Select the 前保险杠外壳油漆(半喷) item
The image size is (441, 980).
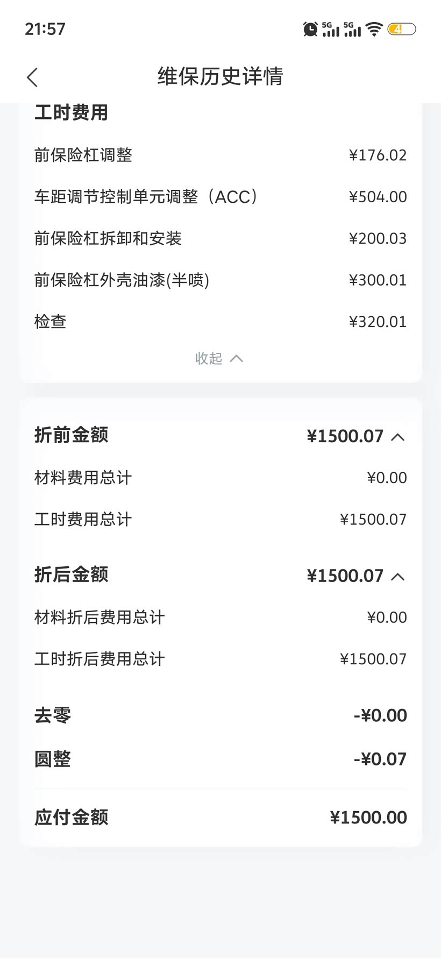point(122,280)
